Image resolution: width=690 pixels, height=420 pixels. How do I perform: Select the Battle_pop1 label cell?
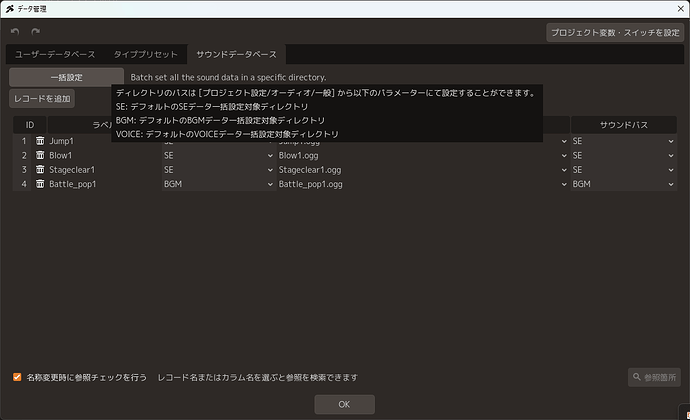pyautogui.click(x=105, y=184)
